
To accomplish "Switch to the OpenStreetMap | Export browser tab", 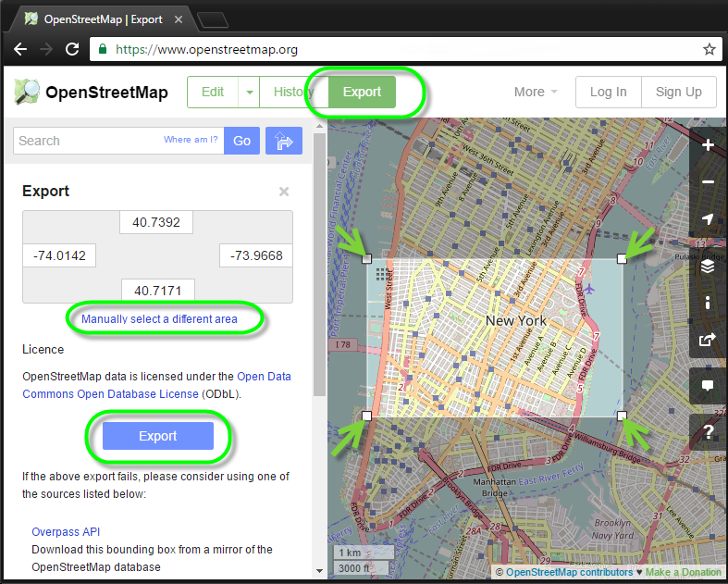I will (102, 19).
